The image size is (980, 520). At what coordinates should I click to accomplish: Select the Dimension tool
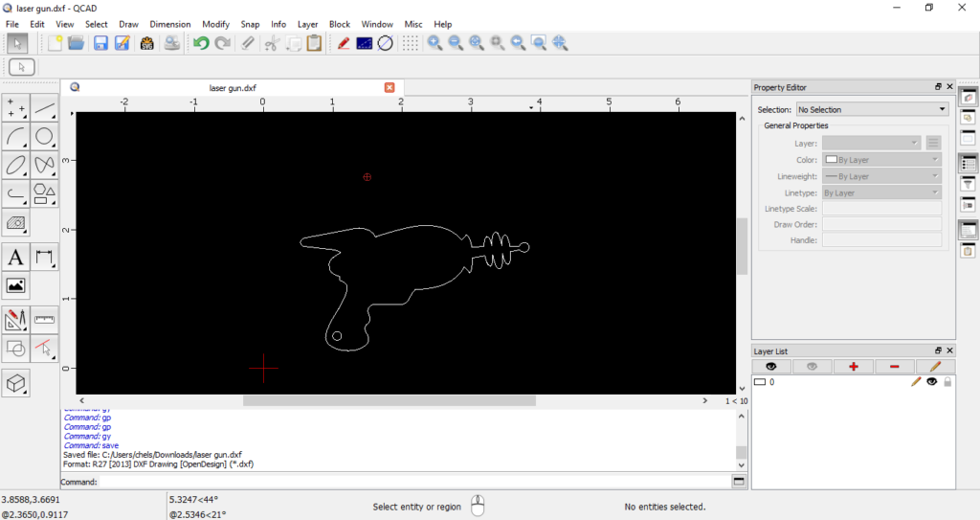(44, 258)
